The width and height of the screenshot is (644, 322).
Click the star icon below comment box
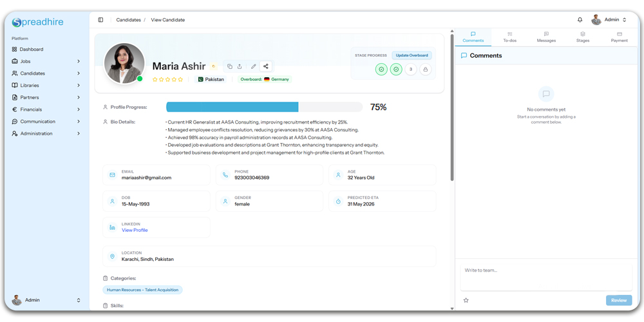pos(466,300)
